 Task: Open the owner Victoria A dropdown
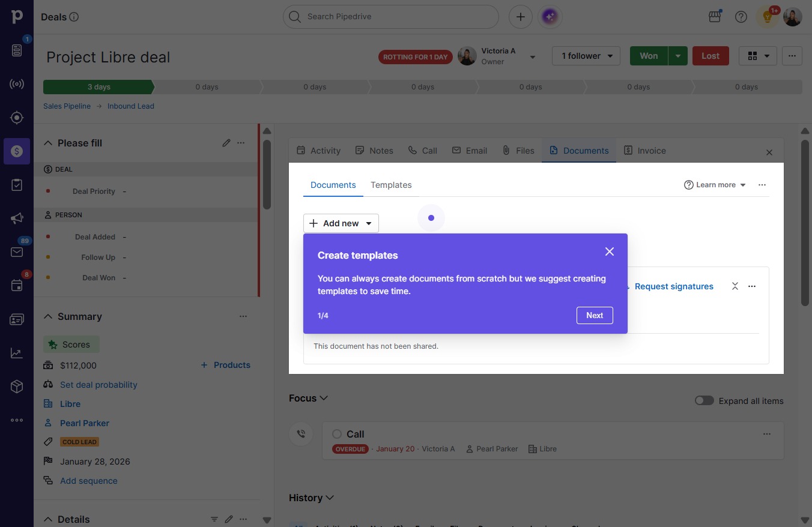pyautogui.click(x=532, y=57)
